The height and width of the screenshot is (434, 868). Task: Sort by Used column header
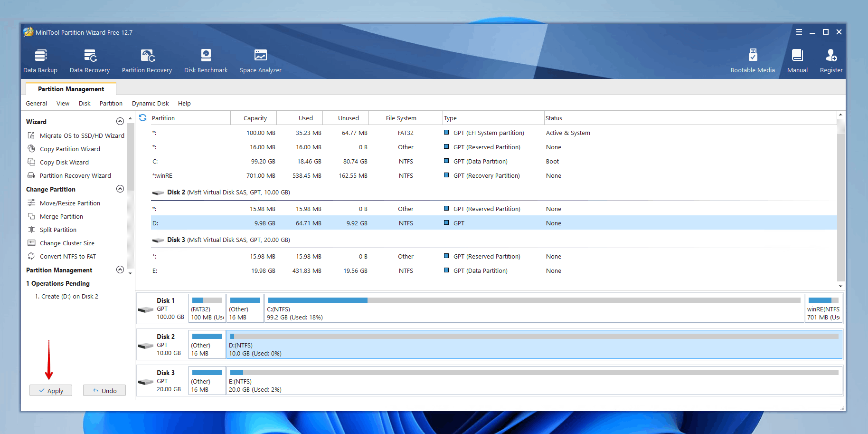tap(300, 118)
